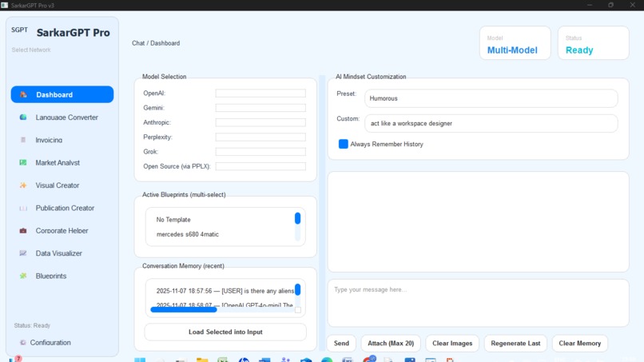Send the message
This screenshot has width=644, height=362.
pos(341,343)
